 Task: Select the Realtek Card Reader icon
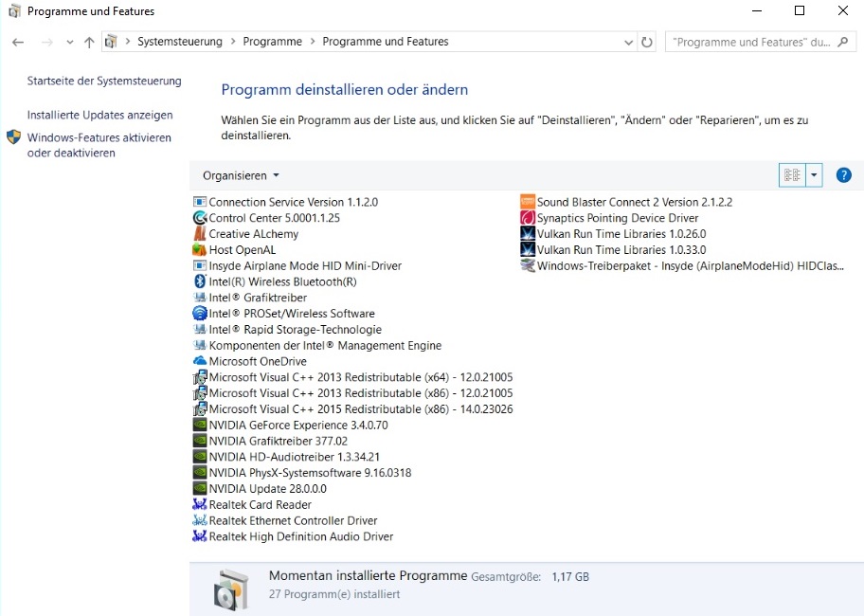coord(200,505)
